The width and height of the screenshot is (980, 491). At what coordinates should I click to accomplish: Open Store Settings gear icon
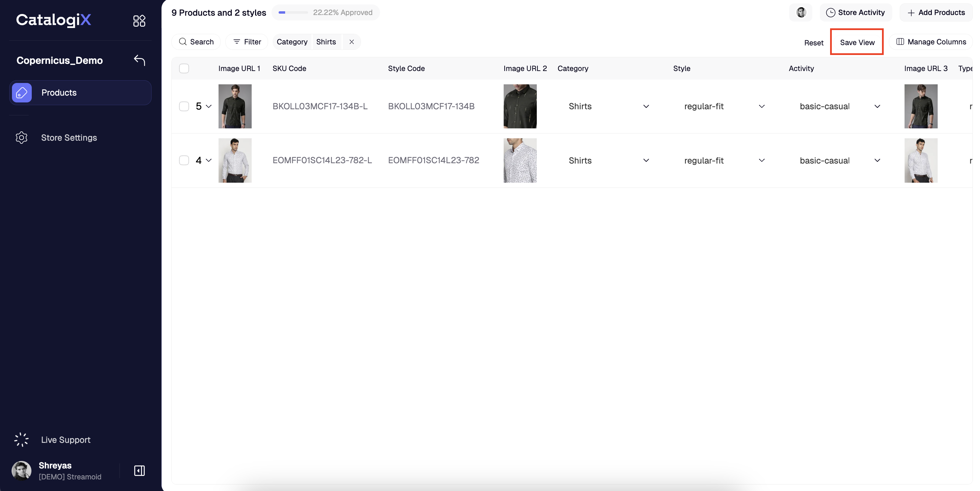point(22,138)
